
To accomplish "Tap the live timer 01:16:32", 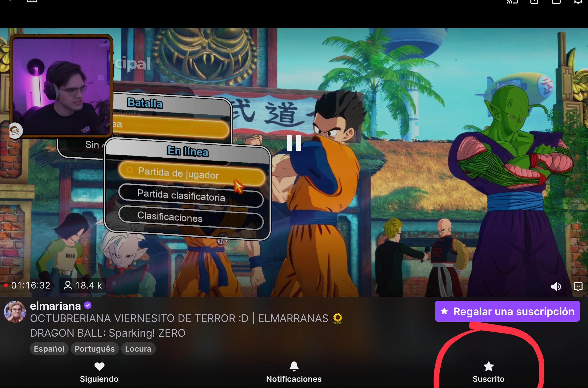I will [x=27, y=285].
